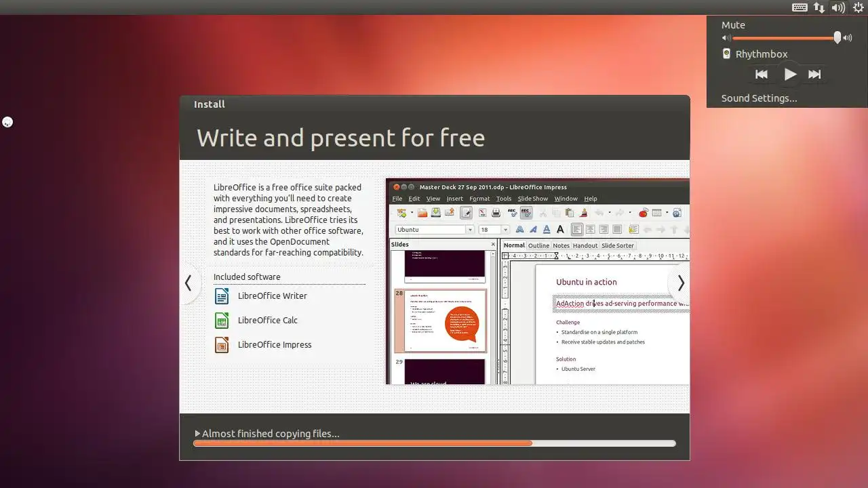Open the Ubuntu font name dropdown
Viewport: 868px width, 488px height.
click(x=469, y=230)
